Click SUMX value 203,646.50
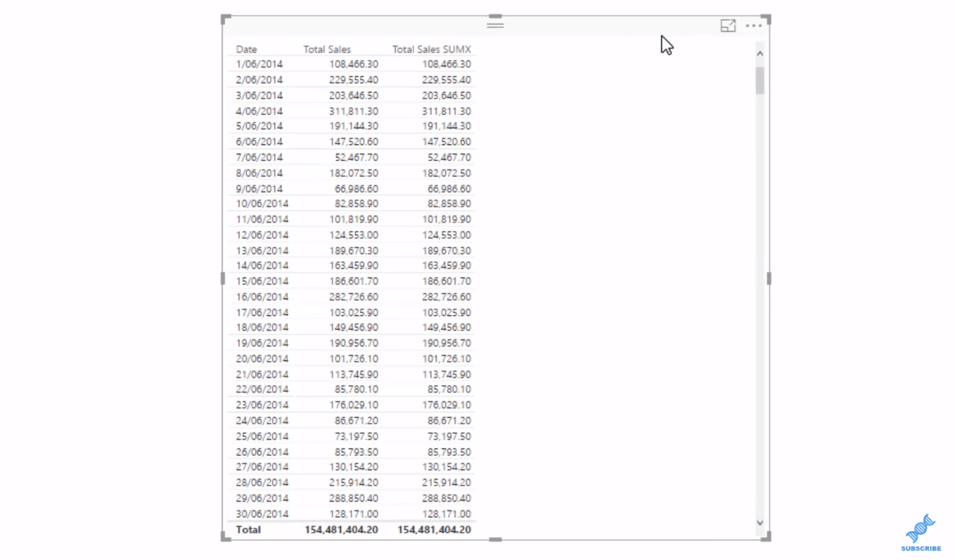The image size is (955, 560). tap(447, 96)
